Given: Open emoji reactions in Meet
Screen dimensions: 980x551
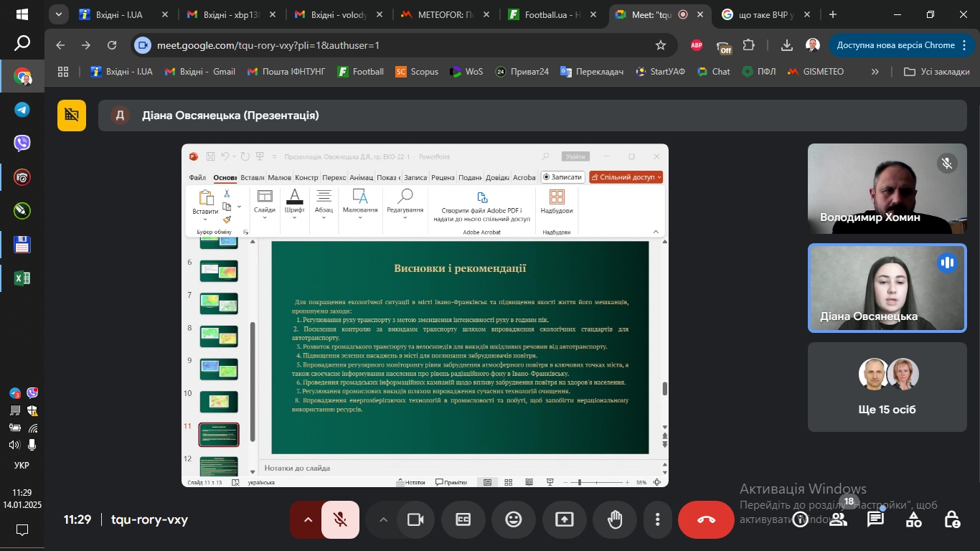Looking at the screenshot, I should [x=514, y=519].
